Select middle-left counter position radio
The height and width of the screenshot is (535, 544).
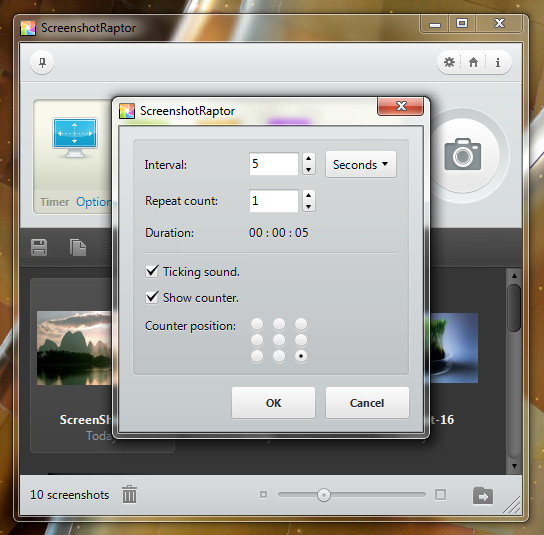[257, 340]
